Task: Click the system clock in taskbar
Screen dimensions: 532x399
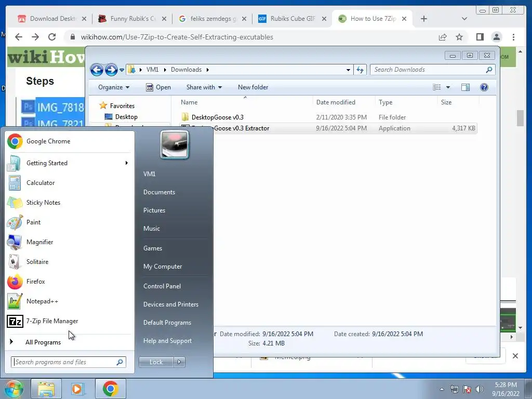Action: coord(506,389)
